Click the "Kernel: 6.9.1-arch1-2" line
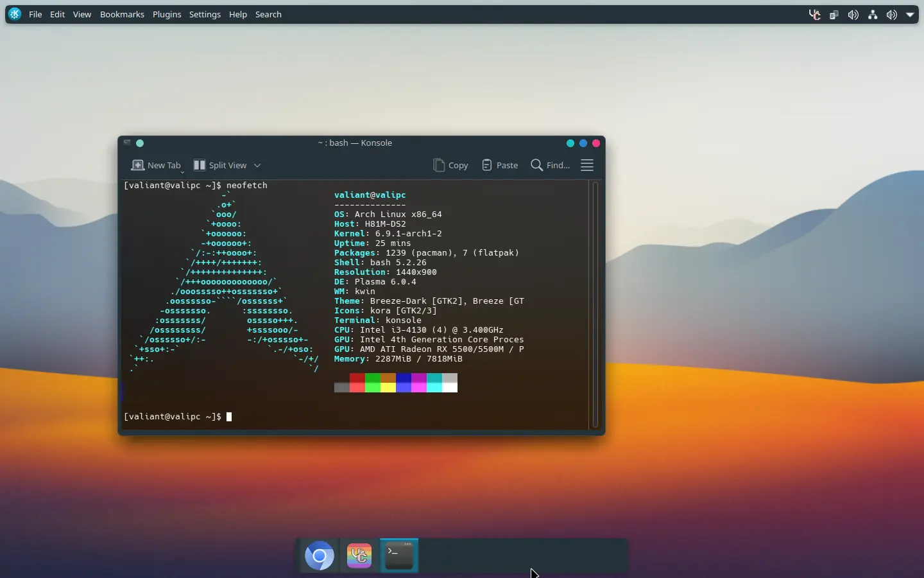 coord(388,233)
